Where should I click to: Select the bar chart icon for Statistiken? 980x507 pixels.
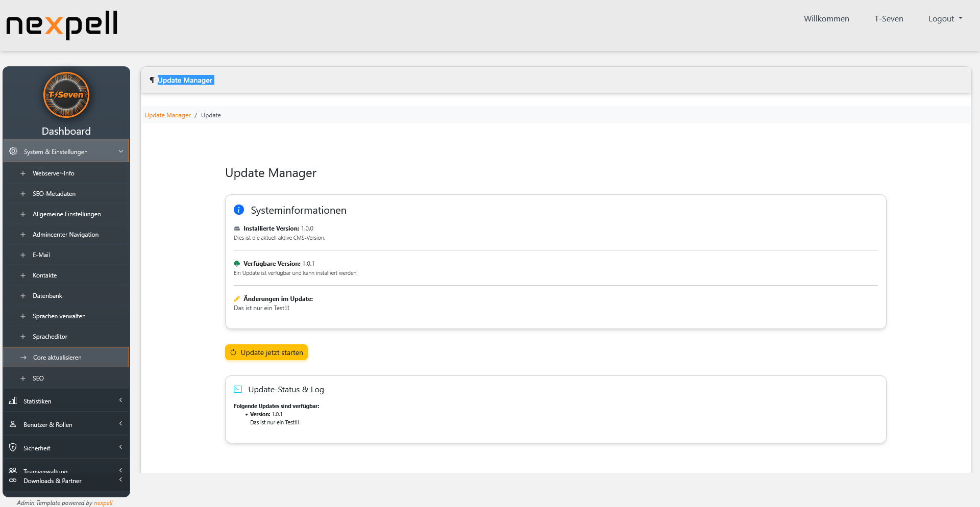tap(12, 401)
